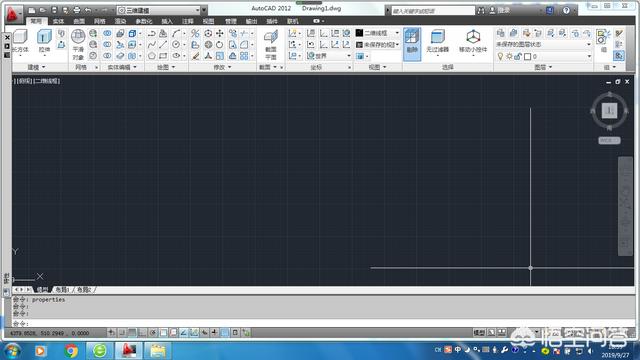Click in the keyword search field

[433, 11]
